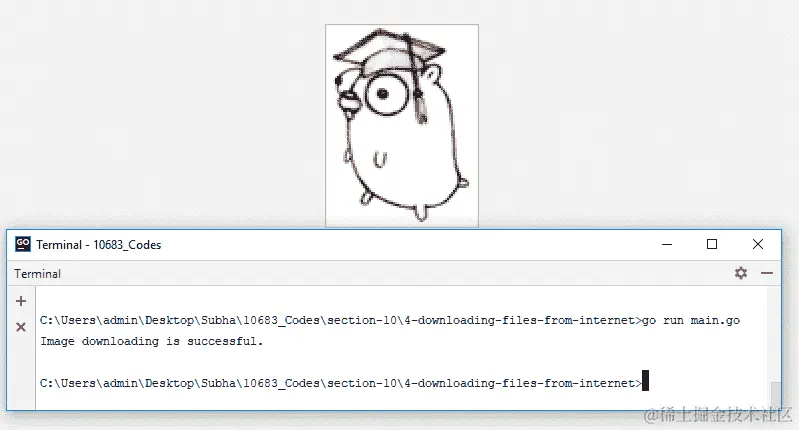This screenshot has height=430, width=799.
Task: Click the 'go run main.go' command text
Action: (691, 320)
